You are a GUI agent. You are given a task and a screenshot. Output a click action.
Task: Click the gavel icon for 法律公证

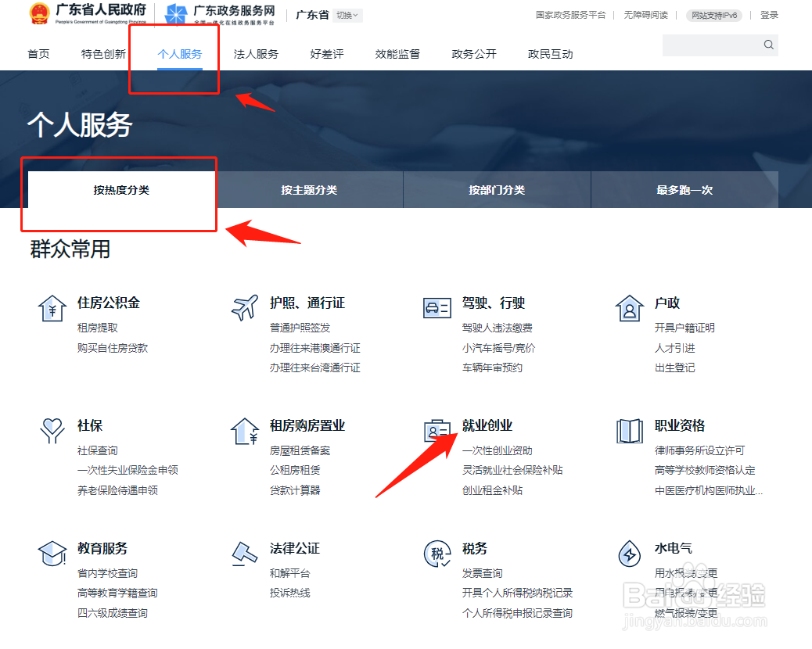(244, 553)
